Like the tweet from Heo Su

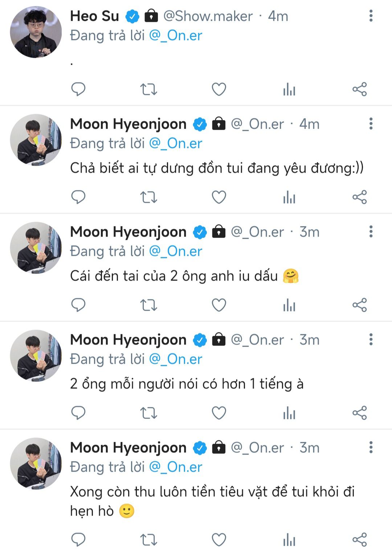click(219, 89)
